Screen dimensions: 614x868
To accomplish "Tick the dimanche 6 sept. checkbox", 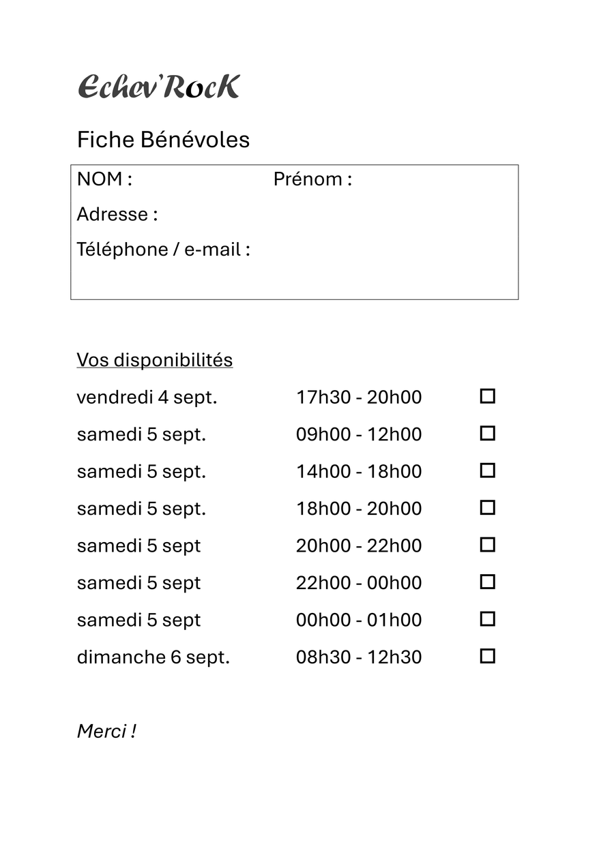I will pyautogui.click(x=487, y=656).
